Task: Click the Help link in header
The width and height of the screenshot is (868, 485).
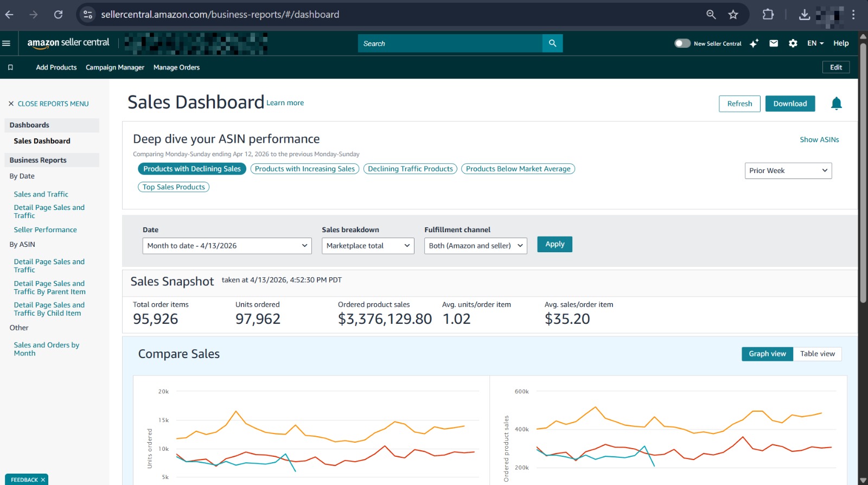Action: coord(841,43)
